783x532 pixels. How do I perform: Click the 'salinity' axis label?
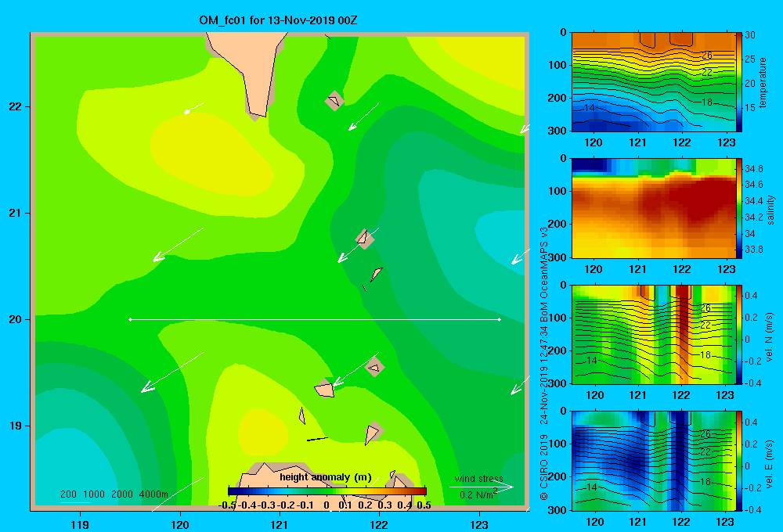click(x=770, y=210)
